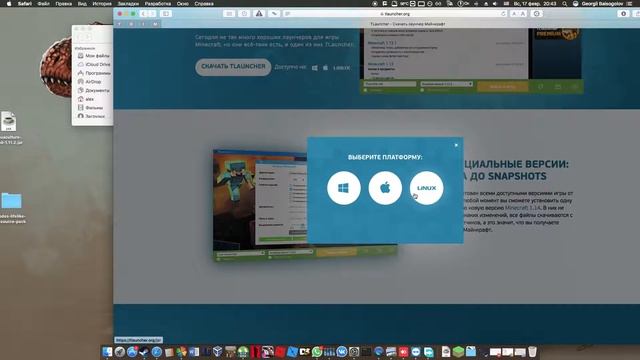Open the Trash in the Dock
640x360 pixels.
tap(532, 352)
